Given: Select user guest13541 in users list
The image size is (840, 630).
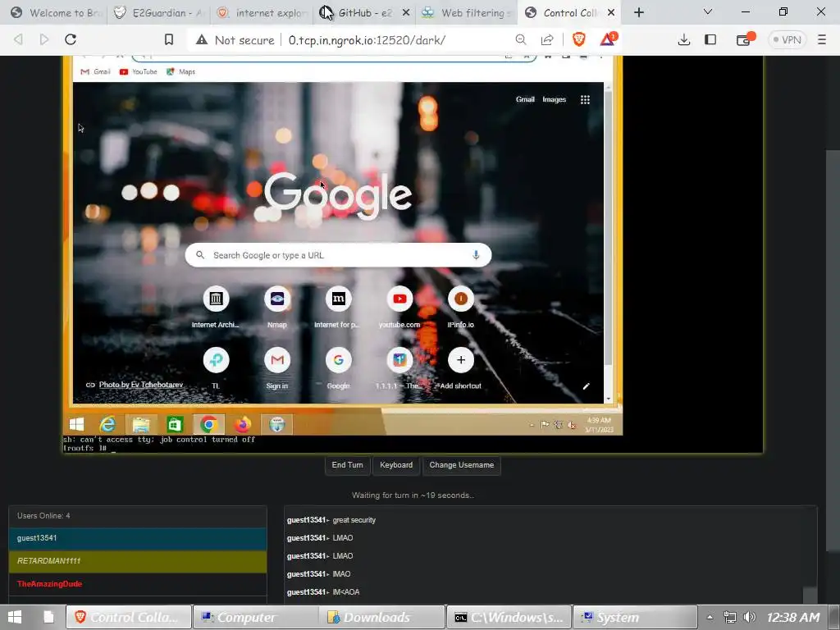Looking at the screenshot, I should coord(138,538).
